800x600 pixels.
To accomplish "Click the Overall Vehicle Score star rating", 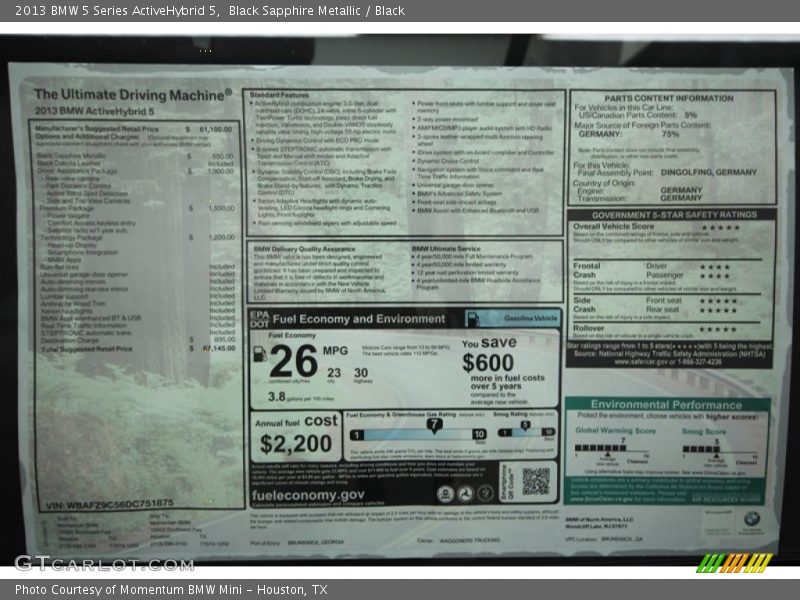I will tap(720, 228).
